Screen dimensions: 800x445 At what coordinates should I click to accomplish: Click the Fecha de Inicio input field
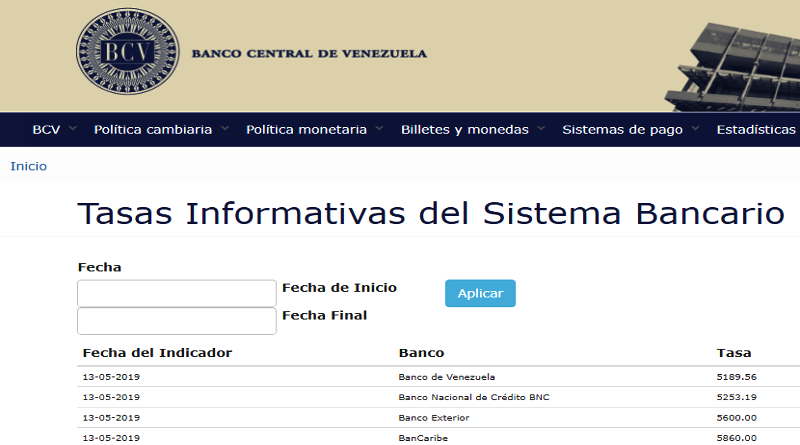point(177,293)
